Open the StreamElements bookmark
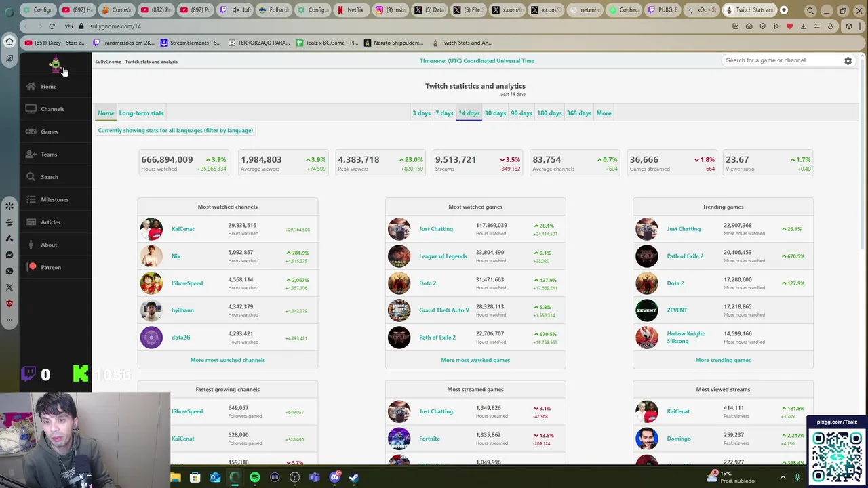Viewport: 868px width, 488px height. point(191,43)
